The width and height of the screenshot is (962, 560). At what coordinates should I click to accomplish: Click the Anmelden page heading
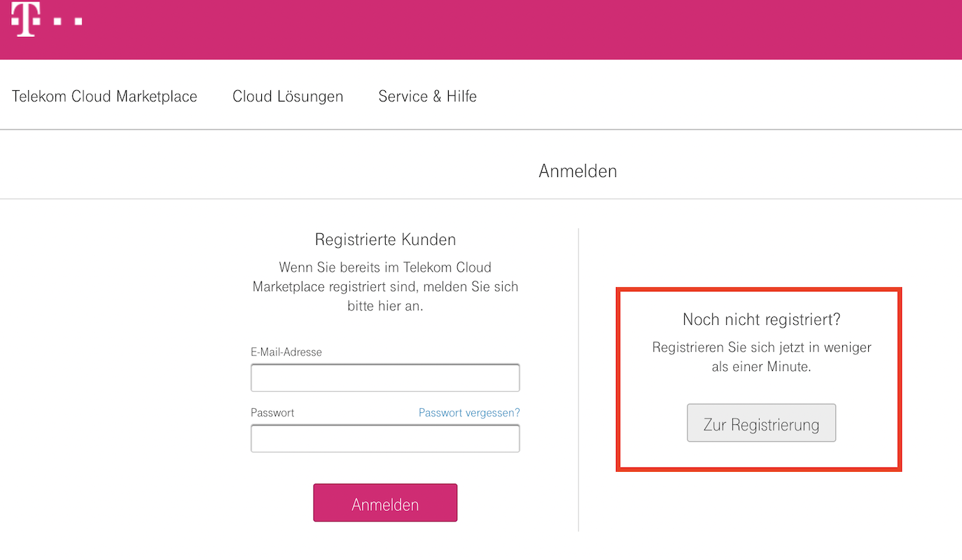[x=578, y=171]
